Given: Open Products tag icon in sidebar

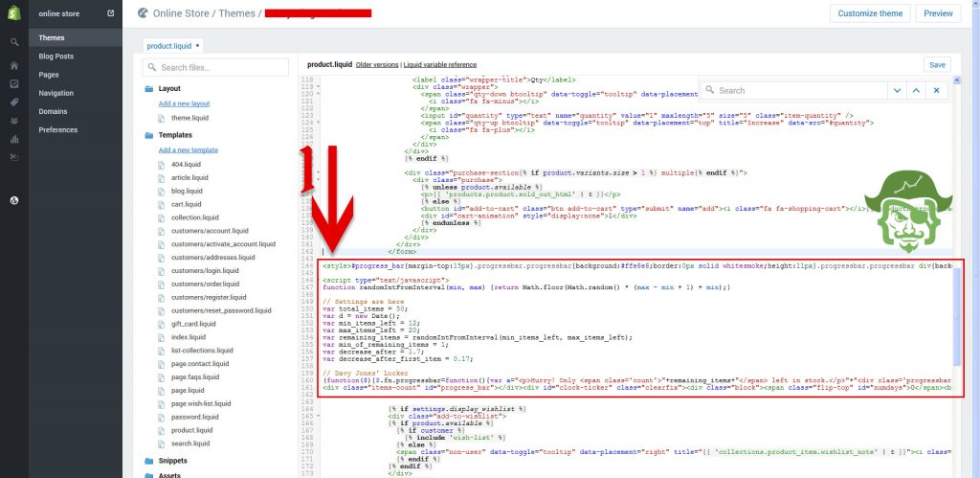Looking at the screenshot, I should (x=14, y=102).
